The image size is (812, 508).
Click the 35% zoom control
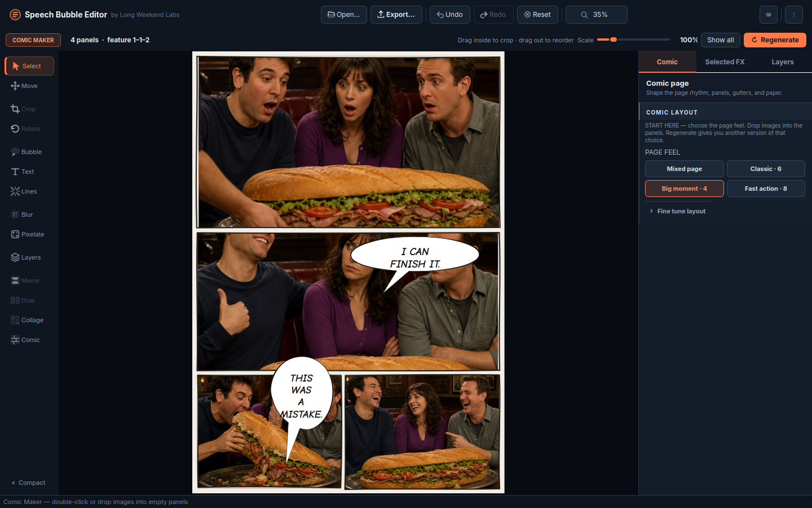[597, 15]
